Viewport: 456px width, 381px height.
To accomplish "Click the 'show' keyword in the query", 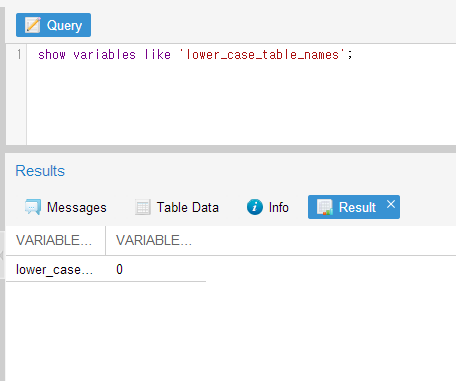I will point(52,54).
